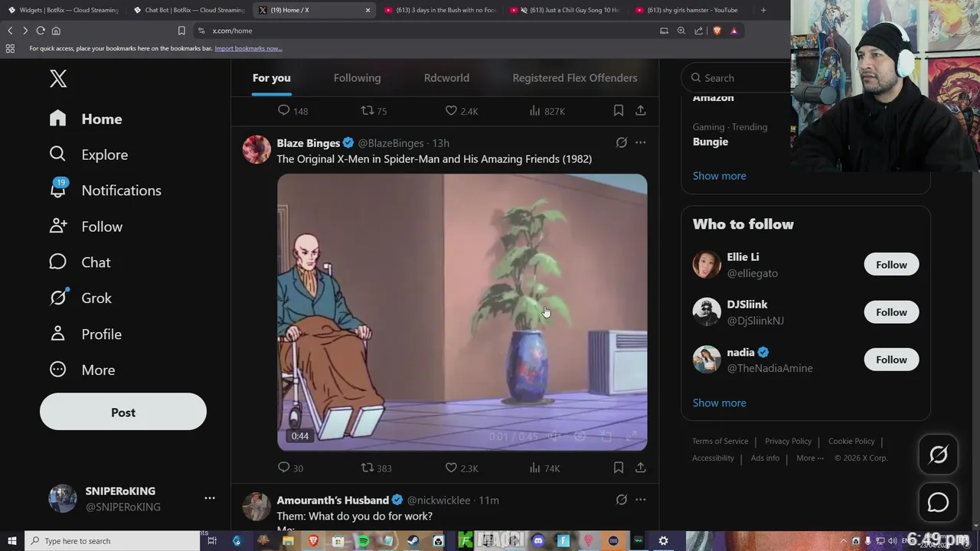Repost Blaze Binges post with 383 reposts

[376, 468]
